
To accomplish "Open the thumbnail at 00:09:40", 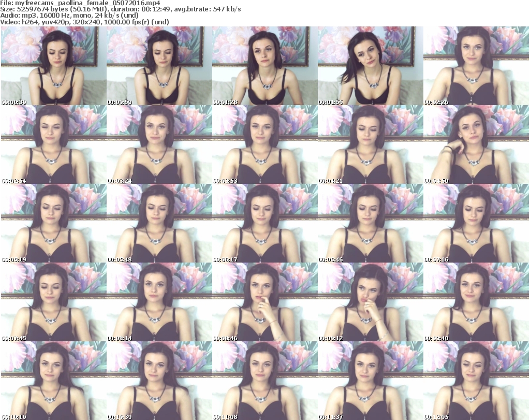I will click(476, 302).
